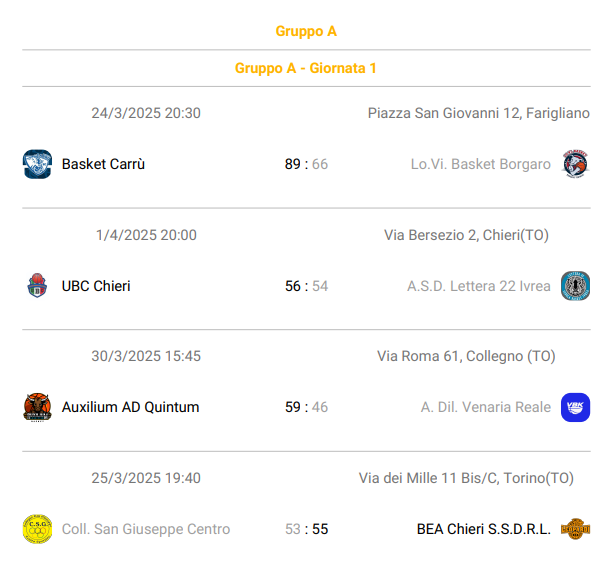Click the Lo.Vi. Basket Borgaro logo
The height and width of the screenshot is (563, 615).
click(x=575, y=164)
